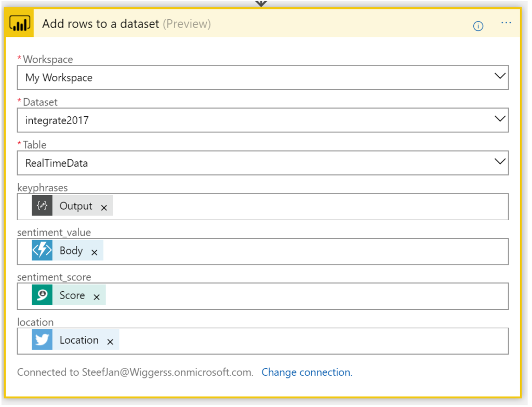Image resolution: width=532 pixels, height=407 pixels.
Task: Expand the Workspace dropdown chevron
Action: click(500, 76)
